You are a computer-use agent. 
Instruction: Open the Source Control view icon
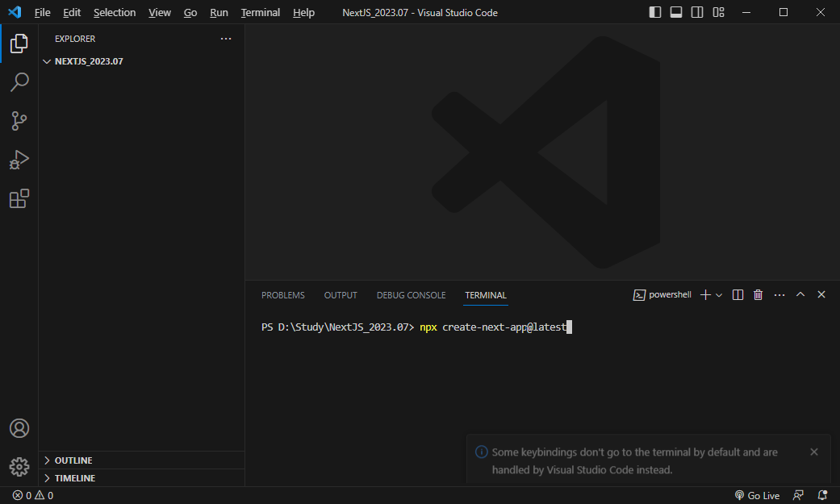[x=19, y=120]
